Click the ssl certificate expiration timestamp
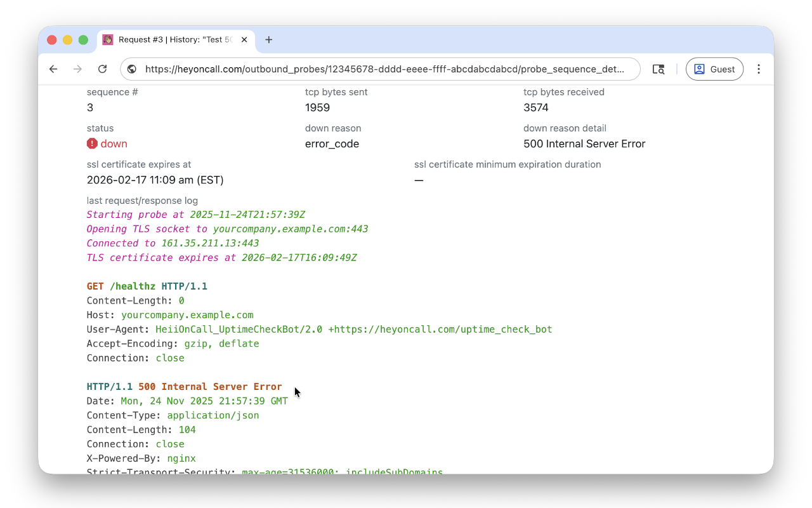 coord(155,180)
